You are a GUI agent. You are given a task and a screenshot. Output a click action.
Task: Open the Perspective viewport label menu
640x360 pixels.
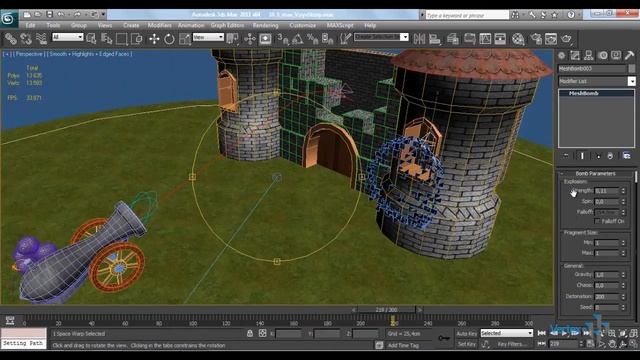[29, 54]
